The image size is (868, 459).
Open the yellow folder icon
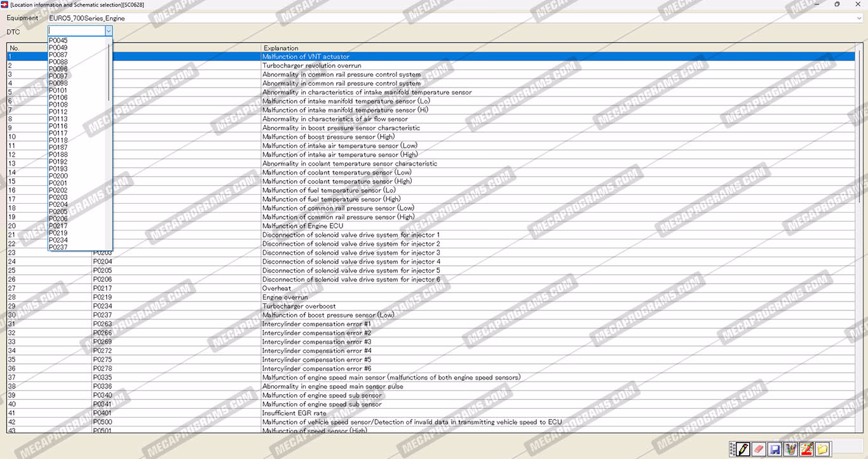[x=822, y=449]
